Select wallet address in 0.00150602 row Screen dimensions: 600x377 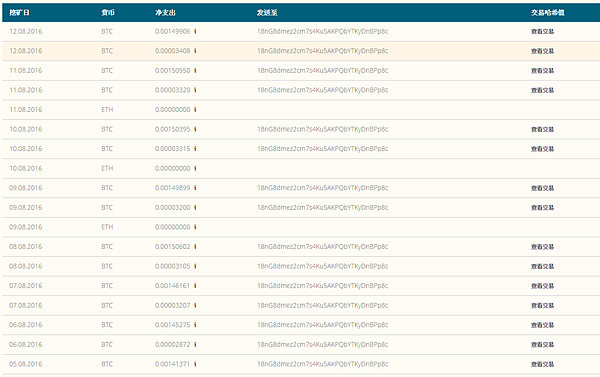coord(323,246)
